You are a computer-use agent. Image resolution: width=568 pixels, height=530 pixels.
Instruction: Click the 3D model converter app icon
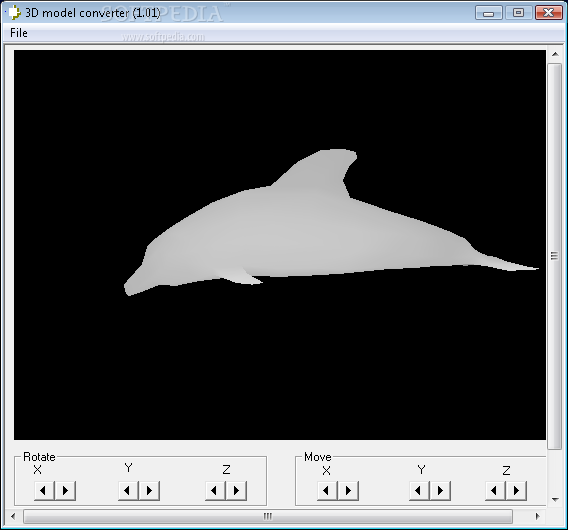14,13
